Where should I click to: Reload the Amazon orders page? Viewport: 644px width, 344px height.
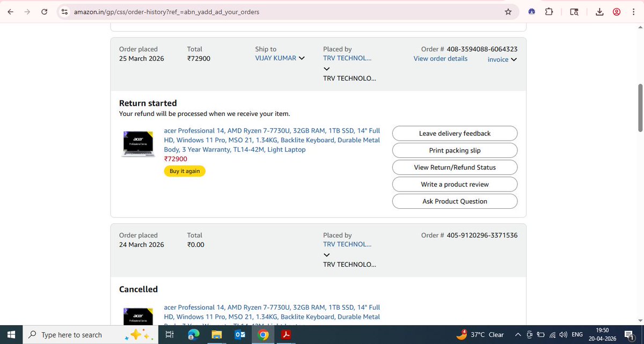(45, 11)
